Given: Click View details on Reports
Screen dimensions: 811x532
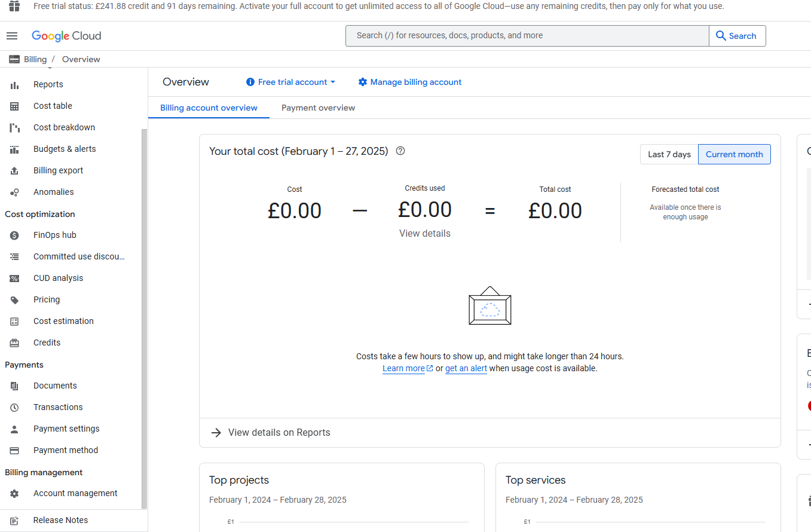Looking at the screenshot, I should tap(279, 433).
